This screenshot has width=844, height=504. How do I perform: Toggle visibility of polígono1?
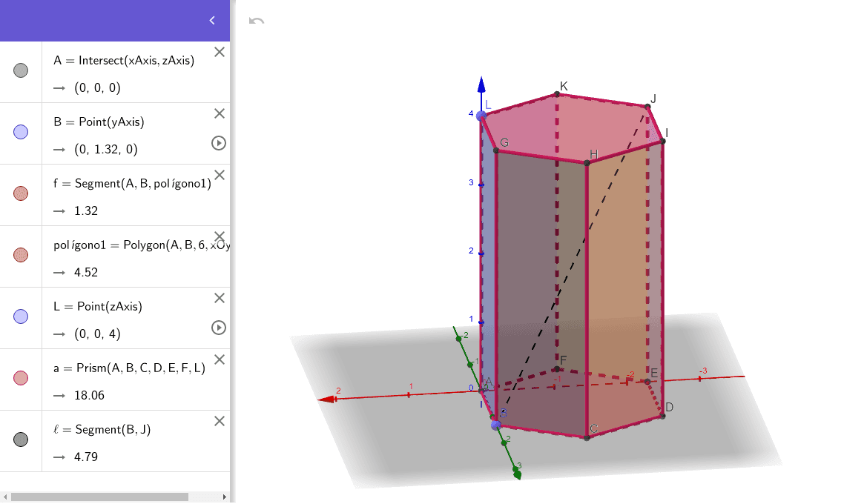click(21, 255)
